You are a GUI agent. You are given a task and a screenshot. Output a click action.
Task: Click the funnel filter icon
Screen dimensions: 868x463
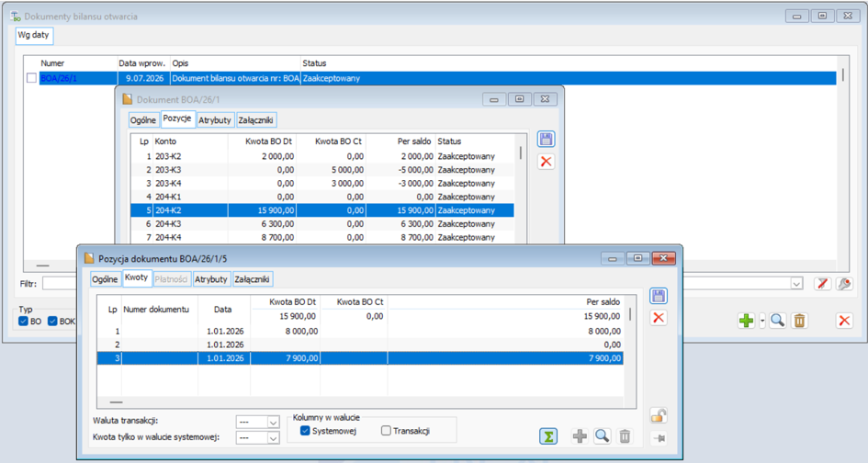pyautogui.click(x=822, y=284)
